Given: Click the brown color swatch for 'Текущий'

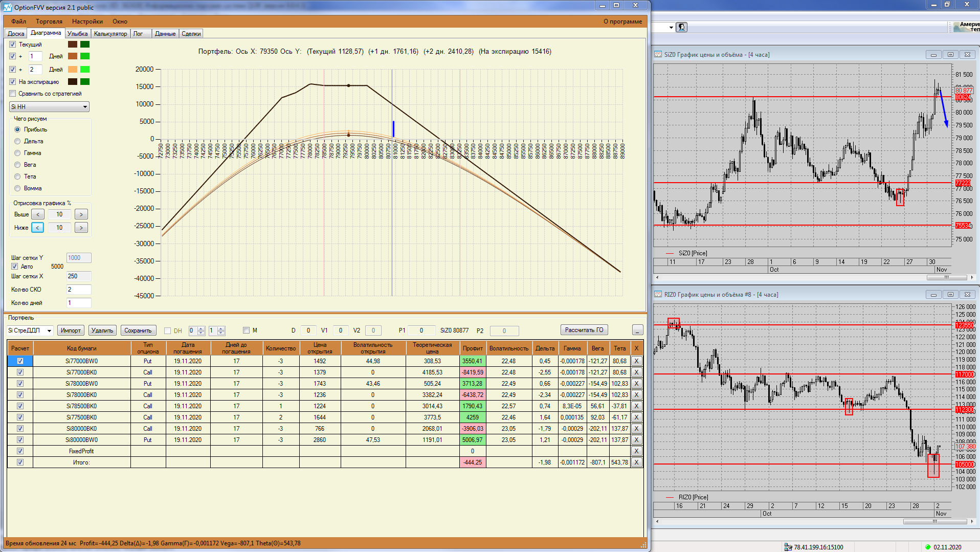Looking at the screenshot, I should pyautogui.click(x=73, y=45).
